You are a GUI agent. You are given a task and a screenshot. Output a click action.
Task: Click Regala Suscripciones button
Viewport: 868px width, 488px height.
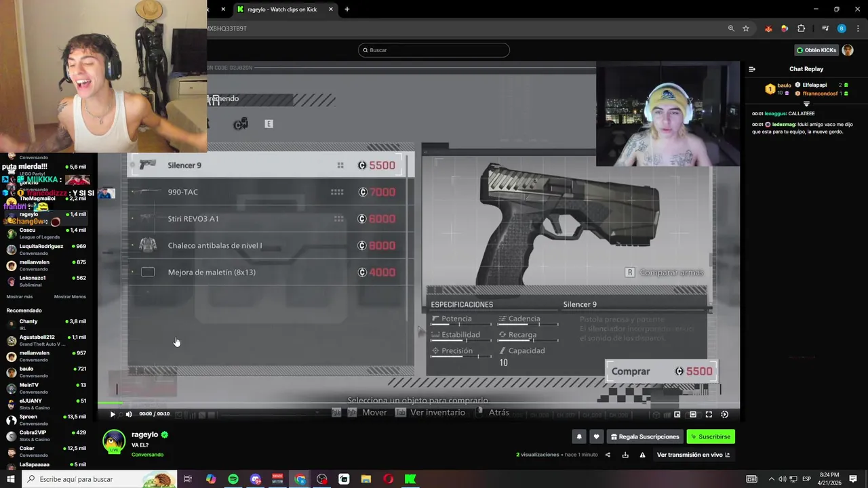click(x=645, y=436)
